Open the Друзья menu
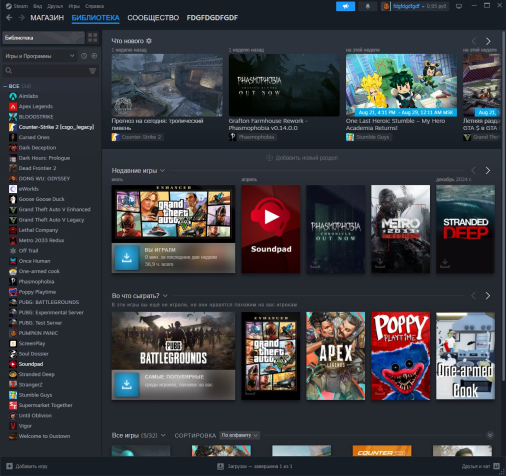The width and height of the screenshot is (506, 476). [55, 6]
